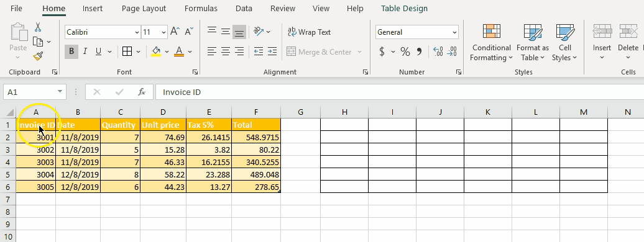
Task: Select the Format Painter brush
Action: [x=38, y=56]
